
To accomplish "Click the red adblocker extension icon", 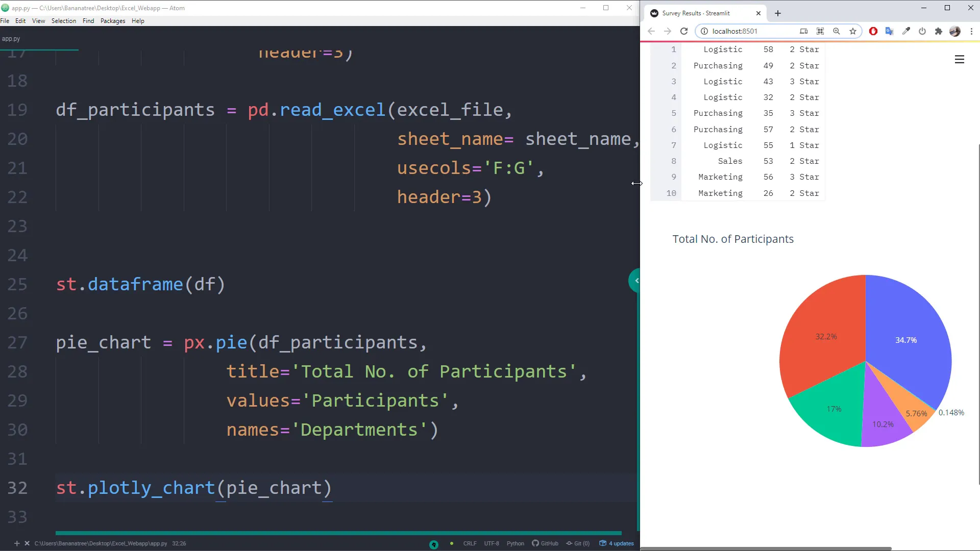I will click(x=873, y=31).
